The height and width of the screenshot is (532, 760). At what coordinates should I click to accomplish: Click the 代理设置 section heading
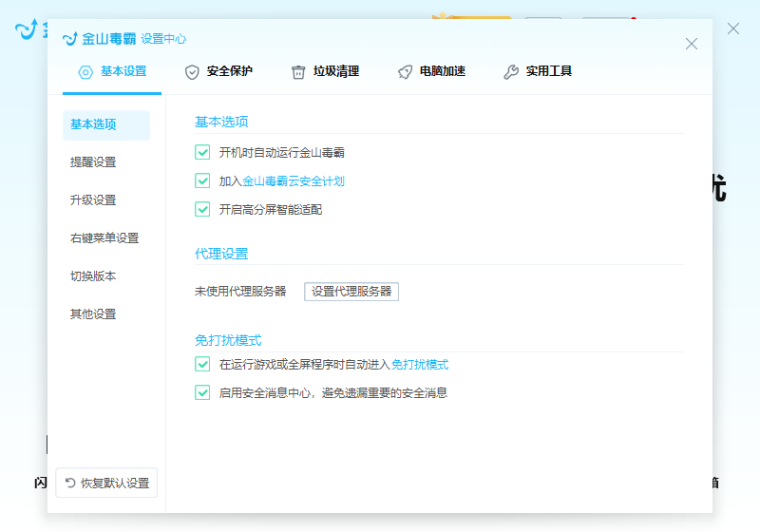[221, 254]
